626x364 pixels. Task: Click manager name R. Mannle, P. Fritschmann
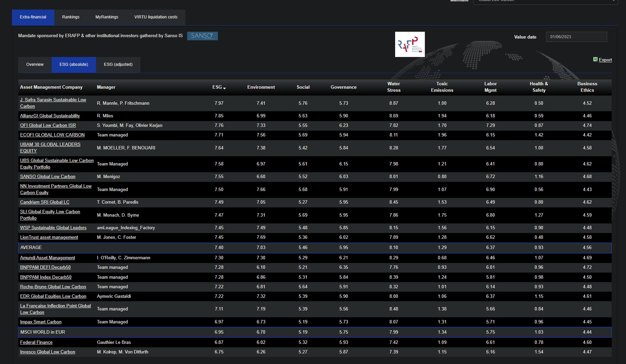pos(123,103)
